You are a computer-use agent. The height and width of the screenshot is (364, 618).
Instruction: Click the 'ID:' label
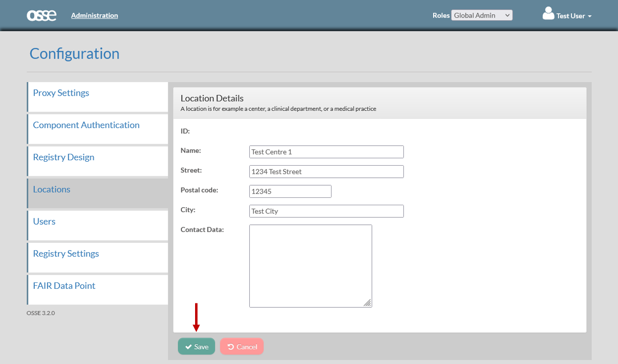click(185, 131)
